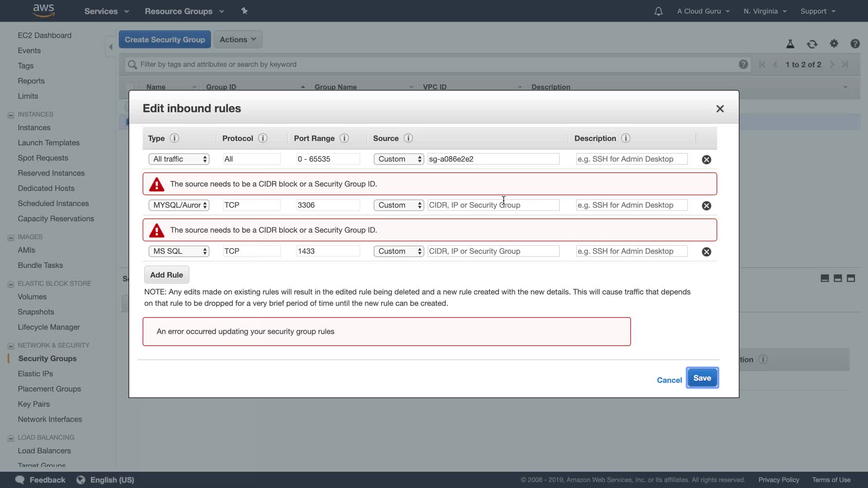Open the help question mark icon
Screen dimensions: 868x488
(x=854, y=44)
